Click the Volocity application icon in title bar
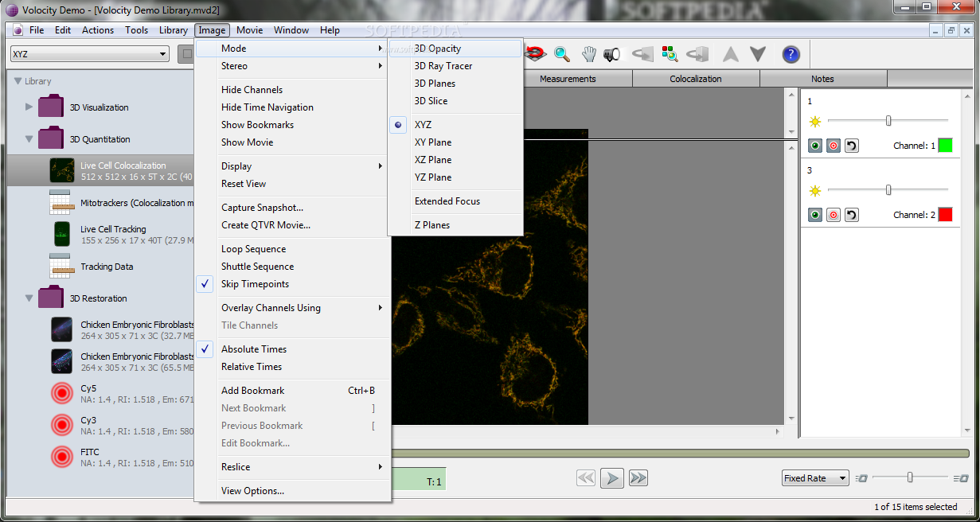 point(12,10)
